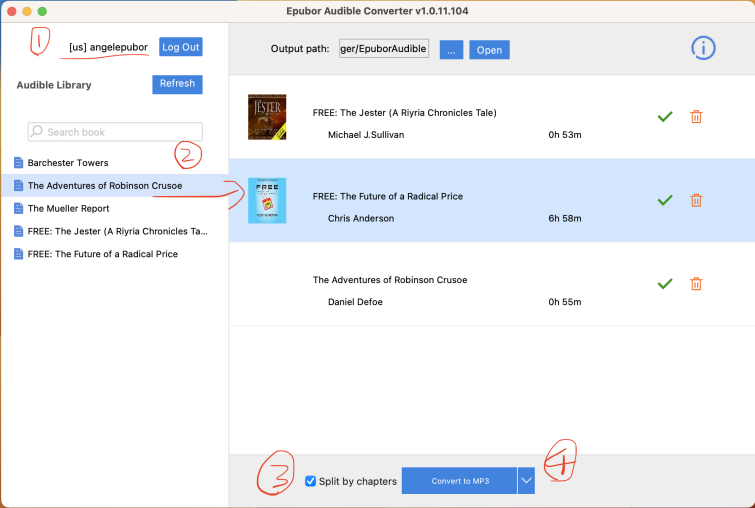755x508 pixels.
Task: Delete The Future of a Radical Price entry
Action: click(696, 200)
